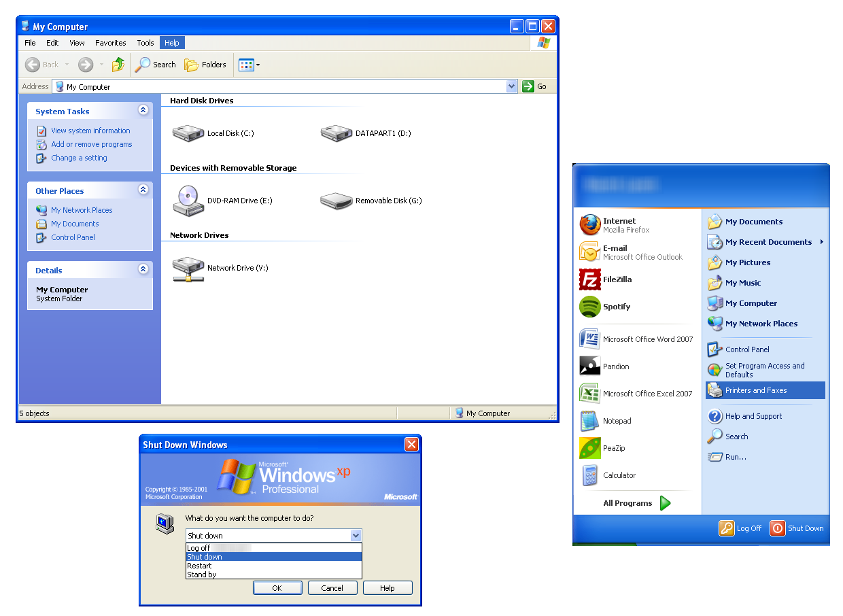Click Log Off button in Start menu
The image size is (843, 616).
[741, 528]
